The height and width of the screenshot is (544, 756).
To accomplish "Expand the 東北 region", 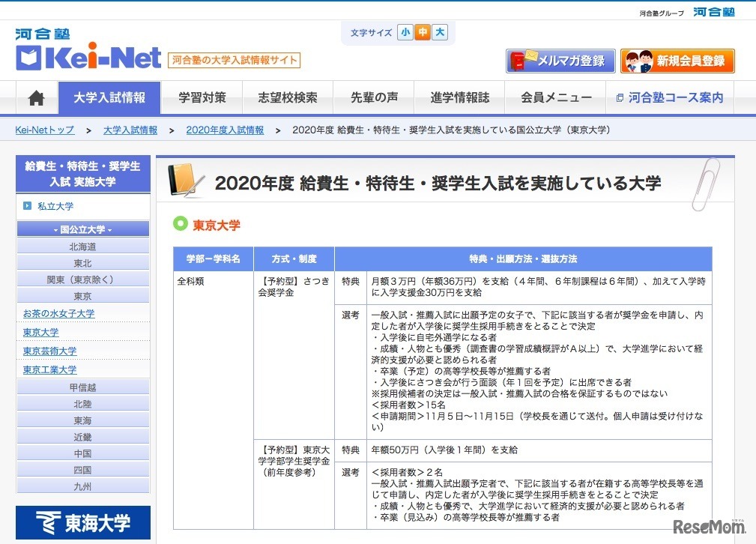I will point(83,263).
